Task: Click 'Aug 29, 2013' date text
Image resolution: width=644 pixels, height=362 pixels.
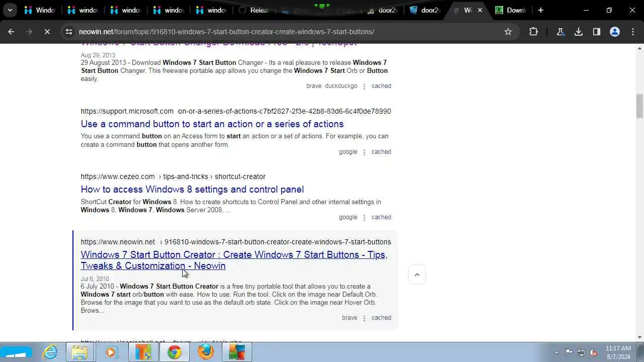Action: [x=98, y=55]
